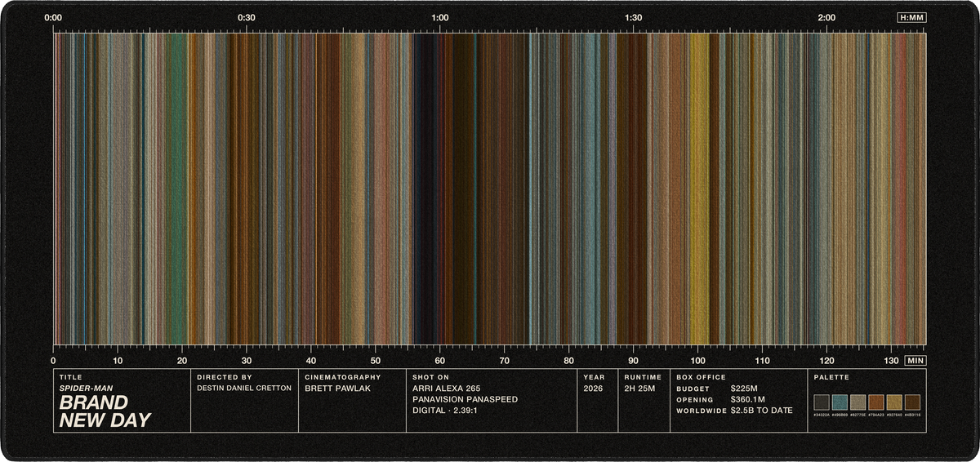This screenshot has width=980, height=462.
Task: Click the 60 minute axis label
Action: pos(439,360)
